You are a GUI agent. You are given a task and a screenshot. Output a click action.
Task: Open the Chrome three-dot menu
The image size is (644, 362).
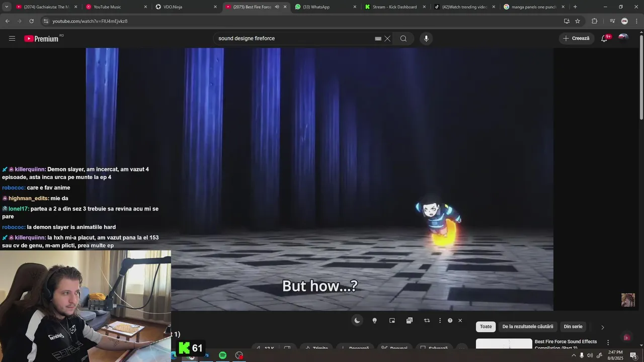[636, 21]
